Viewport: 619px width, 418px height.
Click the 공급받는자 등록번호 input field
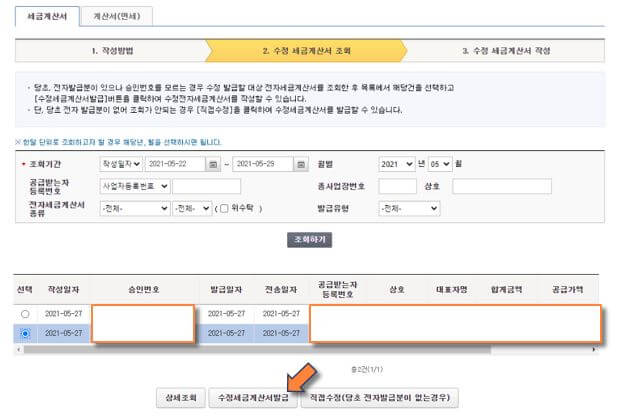206,186
